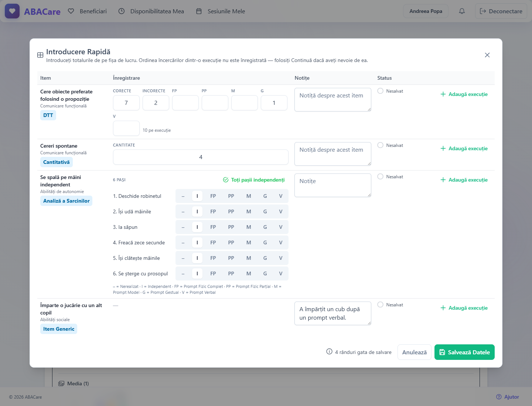
Task: Add execution for Cere obiecte preferate
Action: pyautogui.click(x=464, y=94)
